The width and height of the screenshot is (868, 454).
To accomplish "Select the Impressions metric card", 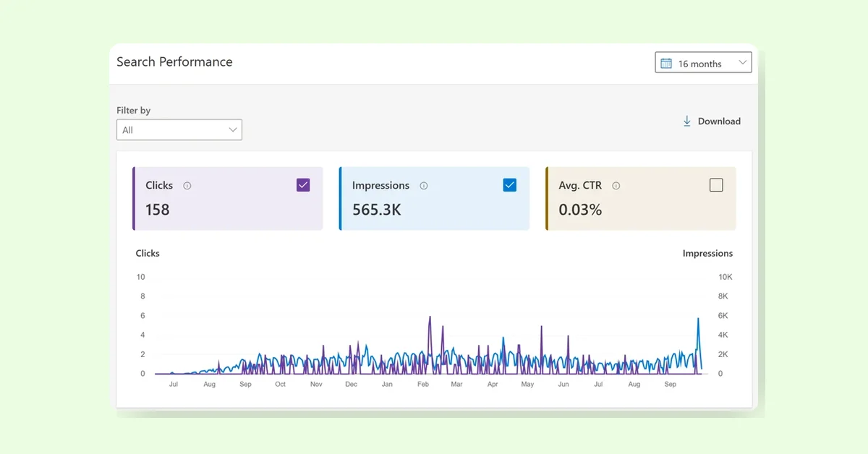I will [434, 199].
